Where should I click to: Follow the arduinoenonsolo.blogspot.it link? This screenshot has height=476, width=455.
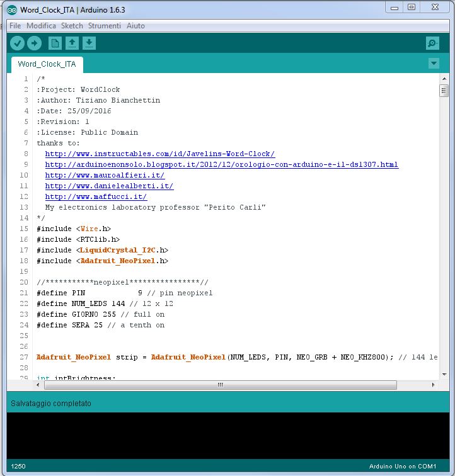click(x=222, y=164)
